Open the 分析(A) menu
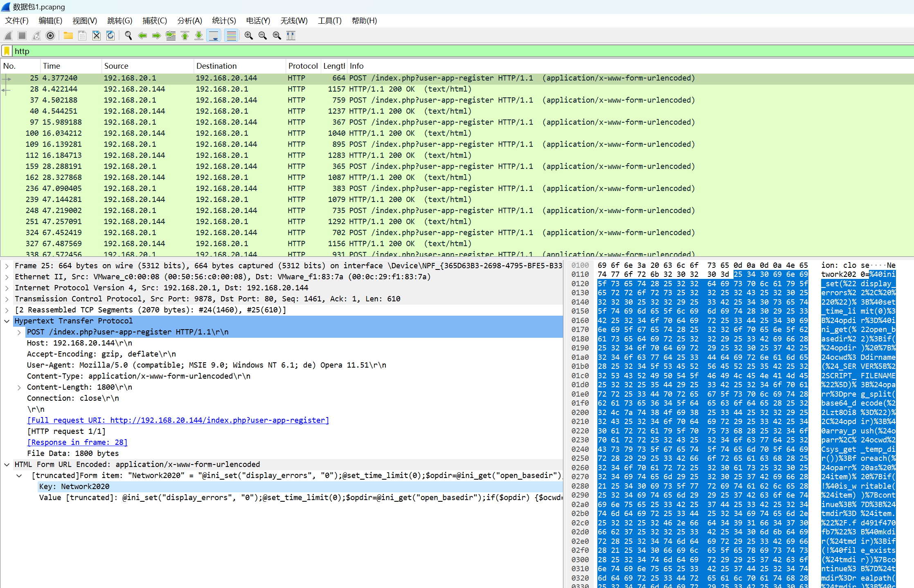The image size is (914, 588). point(190,21)
